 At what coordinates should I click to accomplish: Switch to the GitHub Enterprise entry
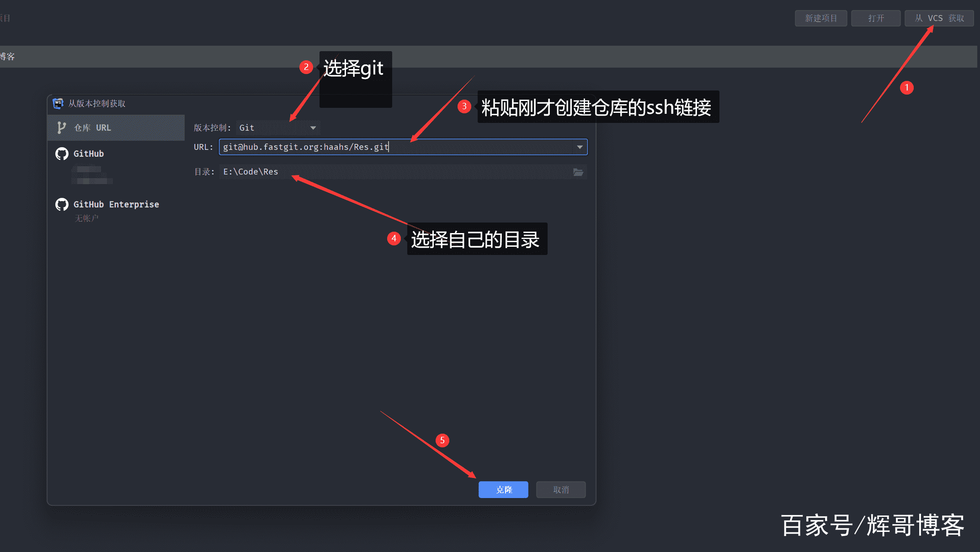(116, 204)
